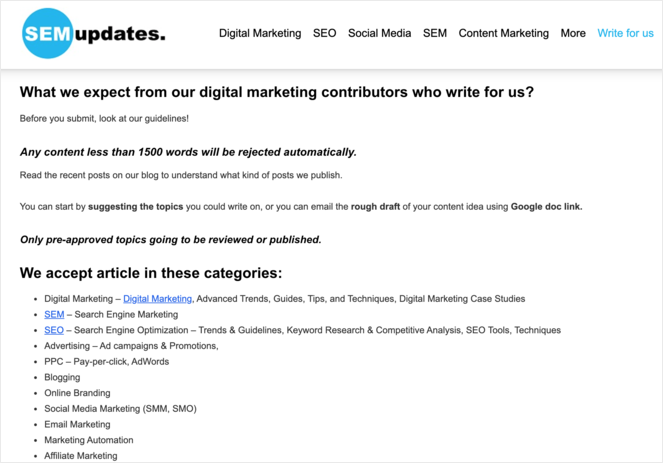Image resolution: width=663 pixels, height=463 pixels.
Task: Click the Social Media Marketing (SMM, SMO) item
Action: pyautogui.click(x=120, y=409)
